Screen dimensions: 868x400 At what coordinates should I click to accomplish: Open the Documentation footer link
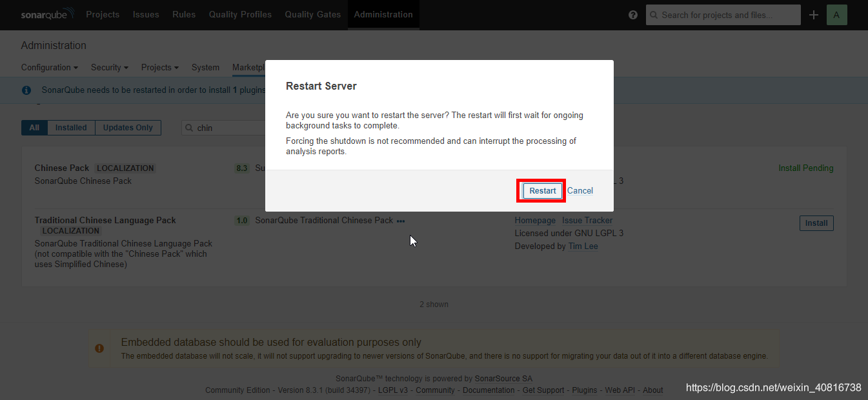(x=489, y=390)
